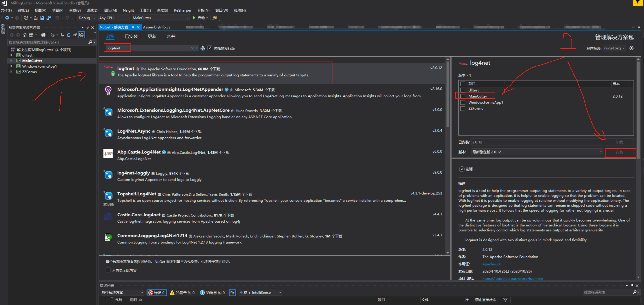Click the Sync with Active Document icon
644x305 pixels.
click(x=62, y=35)
